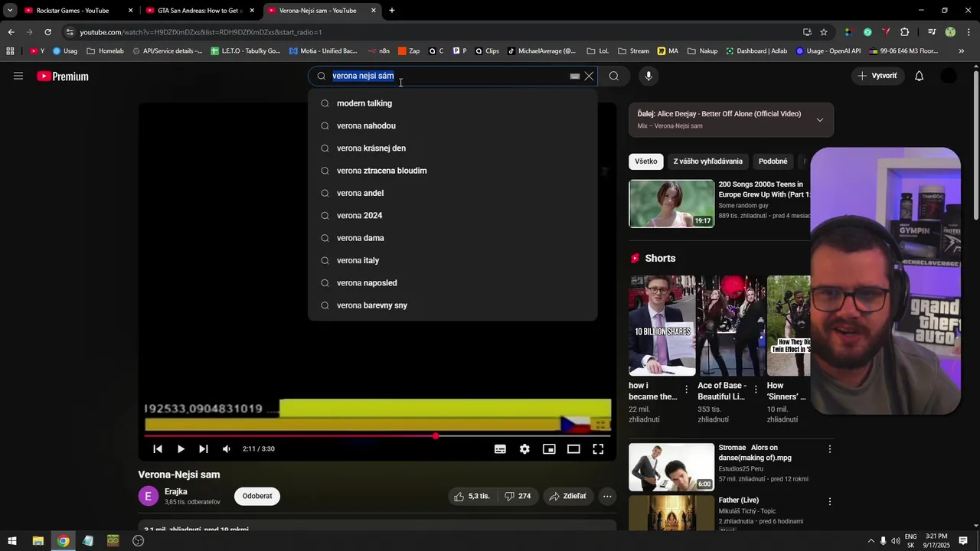Go to YouTube Premium home logo
The image size is (980, 551).
coord(63,76)
